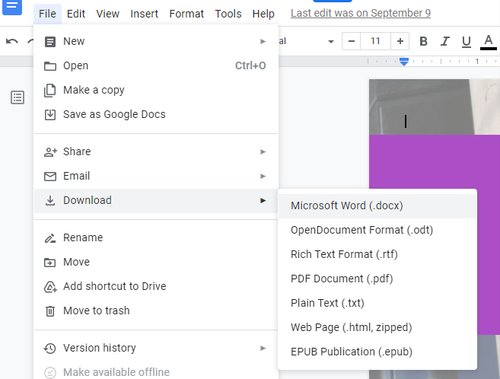Viewport: 500px width, 379px height.
Task: Expand the New submenu arrow
Action: pos(263,41)
